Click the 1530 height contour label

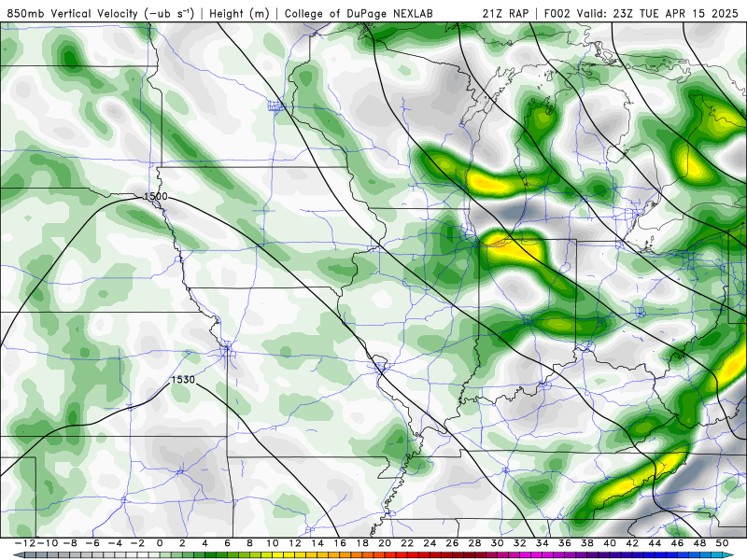(x=183, y=380)
